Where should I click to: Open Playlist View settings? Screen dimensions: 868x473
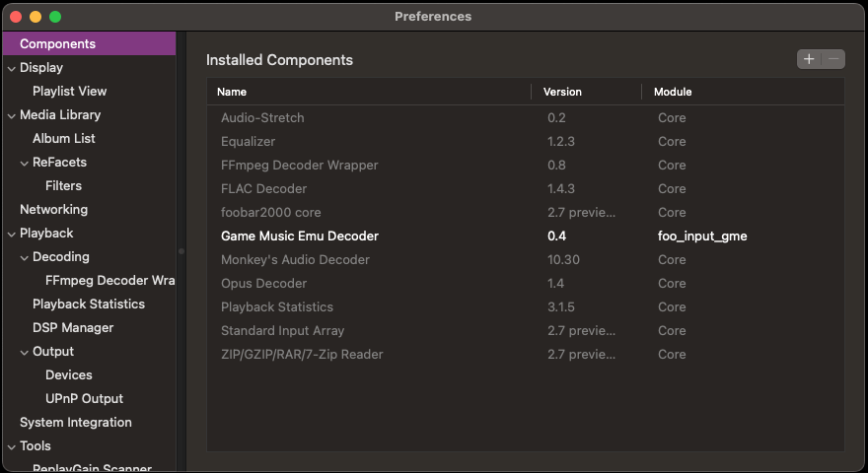[69, 92]
